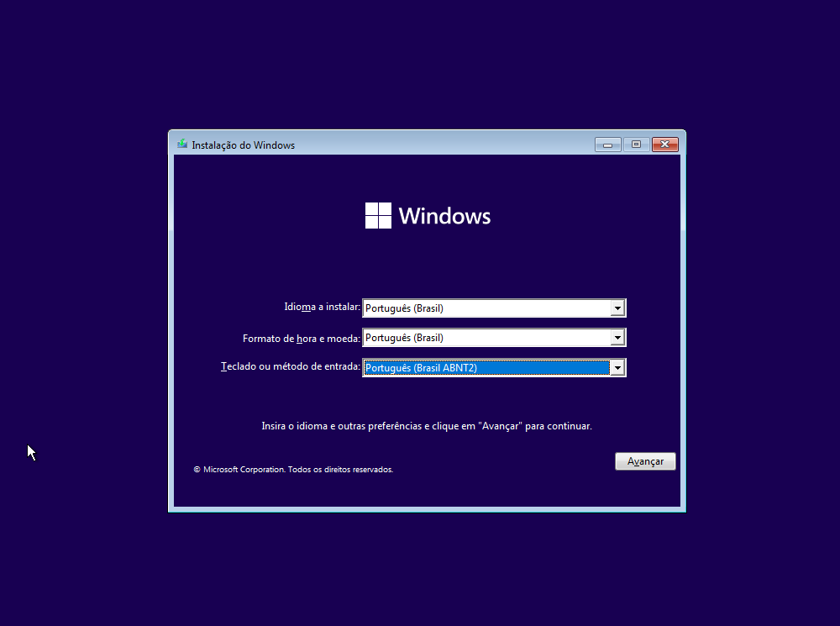Click the Windows setup icon in title bar
This screenshot has width=840, height=626.
click(182, 145)
